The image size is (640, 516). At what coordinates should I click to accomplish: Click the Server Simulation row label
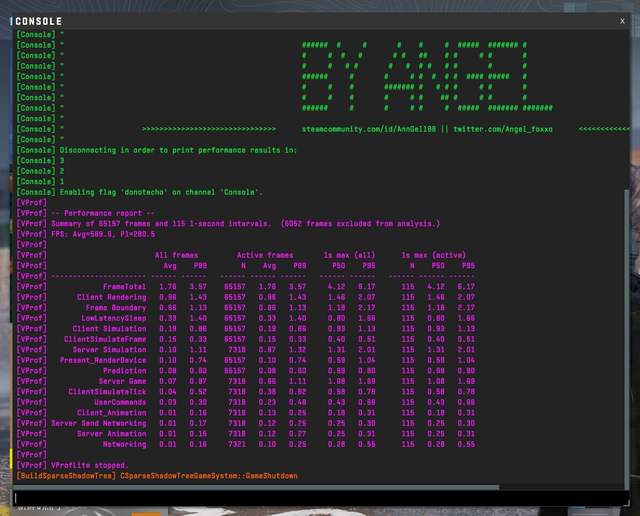pos(111,349)
